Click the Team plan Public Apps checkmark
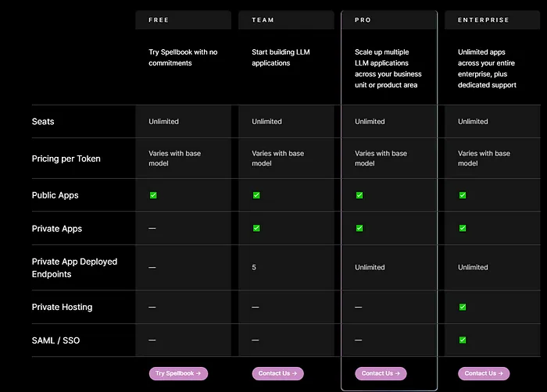Viewport: 547px width, 392px height. pyautogui.click(x=256, y=195)
